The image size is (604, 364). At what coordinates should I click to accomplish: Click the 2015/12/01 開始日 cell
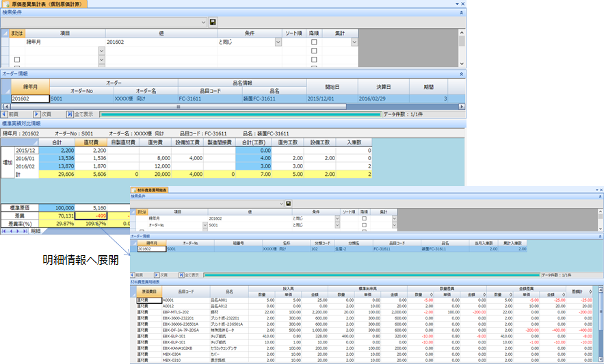point(332,99)
